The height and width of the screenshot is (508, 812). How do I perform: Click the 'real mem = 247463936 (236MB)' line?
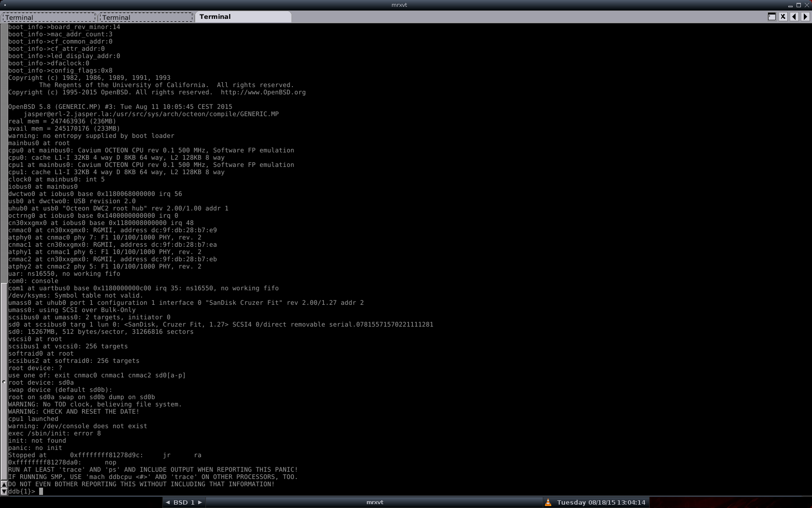point(62,121)
